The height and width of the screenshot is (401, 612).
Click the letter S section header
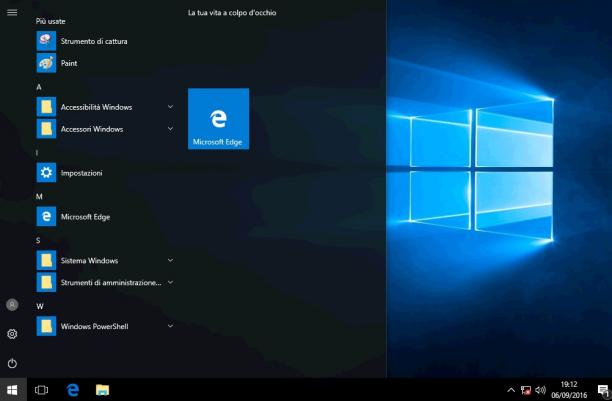pyautogui.click(x=38, y=240)
